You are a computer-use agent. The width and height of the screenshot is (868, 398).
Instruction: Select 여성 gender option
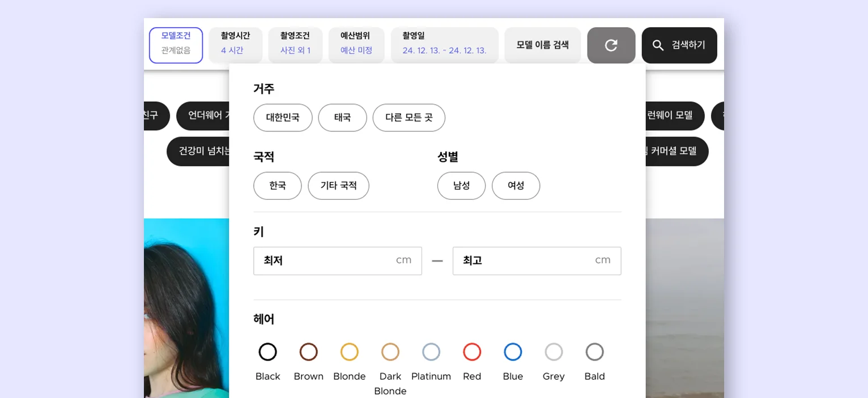coord(516,186)
